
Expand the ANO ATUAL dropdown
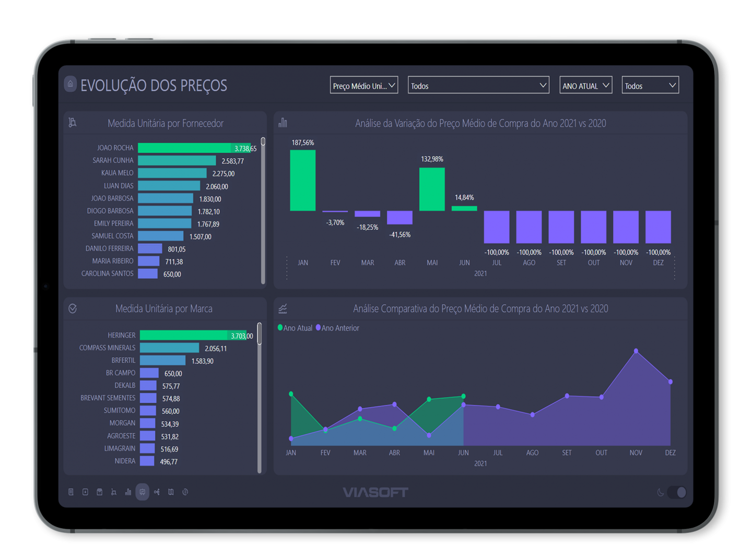(x=585, y=85)
